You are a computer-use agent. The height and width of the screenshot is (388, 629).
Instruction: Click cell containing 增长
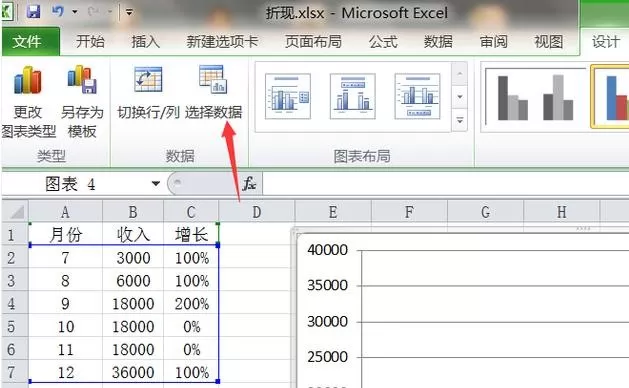pyautogui.click(x=191, y=234)
